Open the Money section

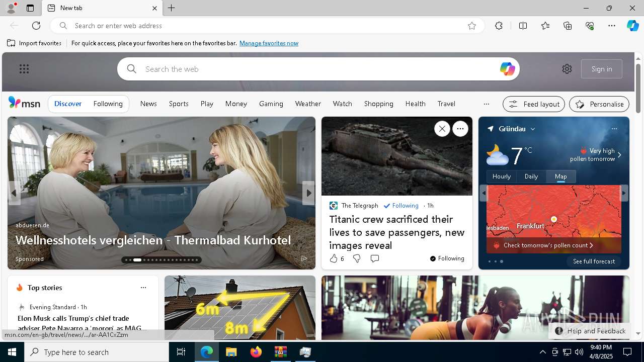(236, 104)
